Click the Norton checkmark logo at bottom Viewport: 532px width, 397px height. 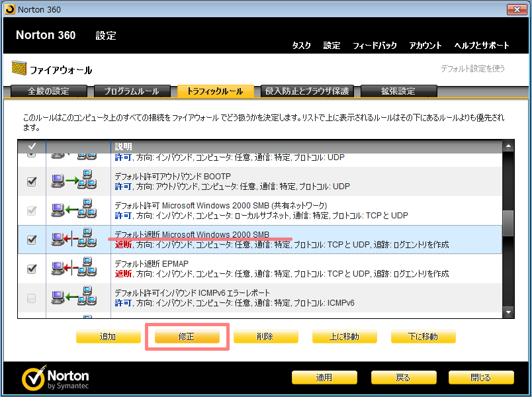click(x=33, y=378)
